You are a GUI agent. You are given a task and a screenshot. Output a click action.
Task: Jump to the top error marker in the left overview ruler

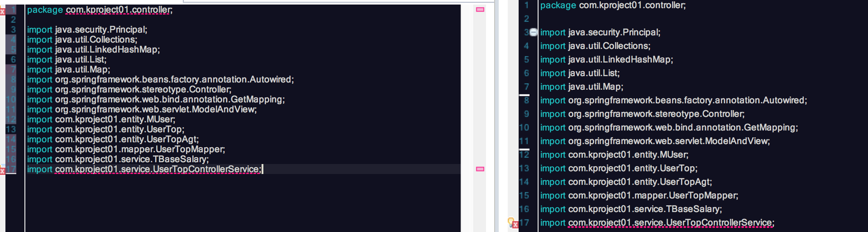480,10
